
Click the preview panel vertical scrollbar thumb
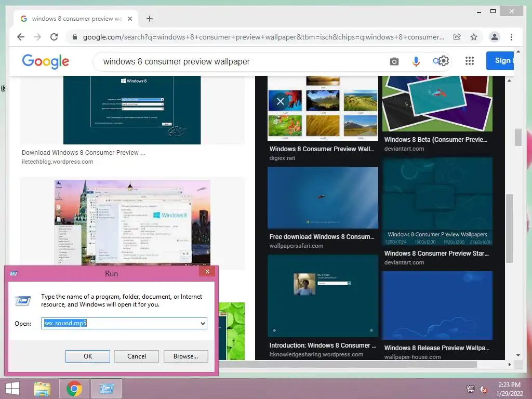[509, 228]
